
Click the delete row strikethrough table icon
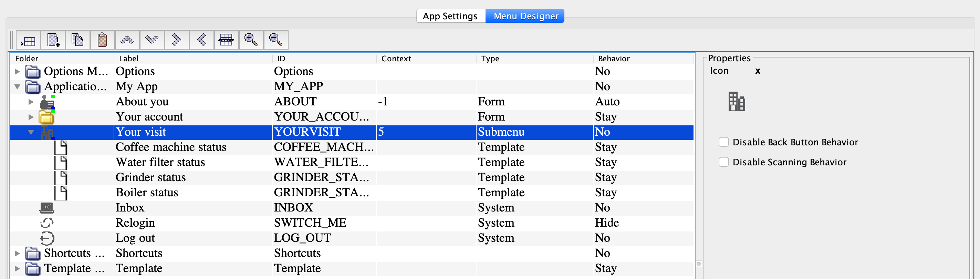(x=226, y=40)
